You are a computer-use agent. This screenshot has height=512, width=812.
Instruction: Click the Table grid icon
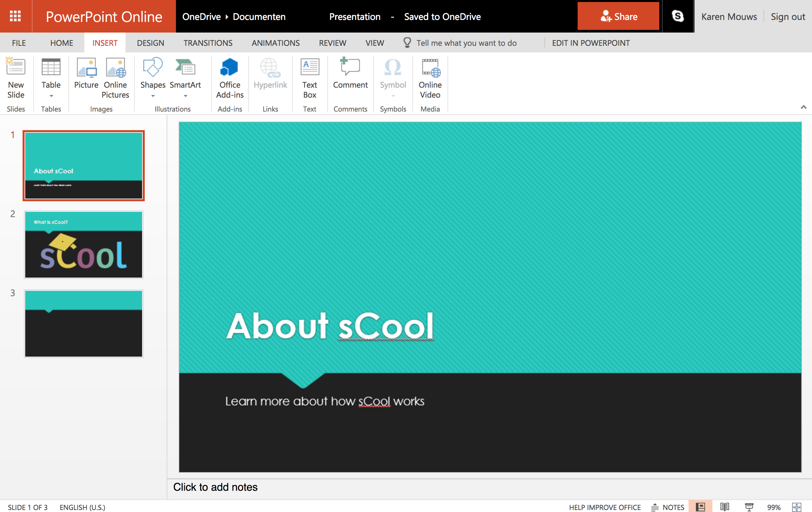click(51, 67)
